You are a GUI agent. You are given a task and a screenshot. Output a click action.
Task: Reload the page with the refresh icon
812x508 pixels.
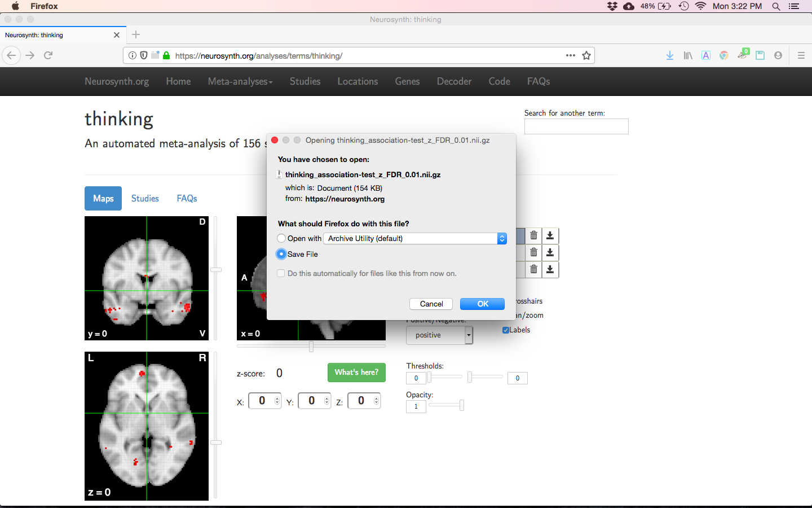(48, 55)
